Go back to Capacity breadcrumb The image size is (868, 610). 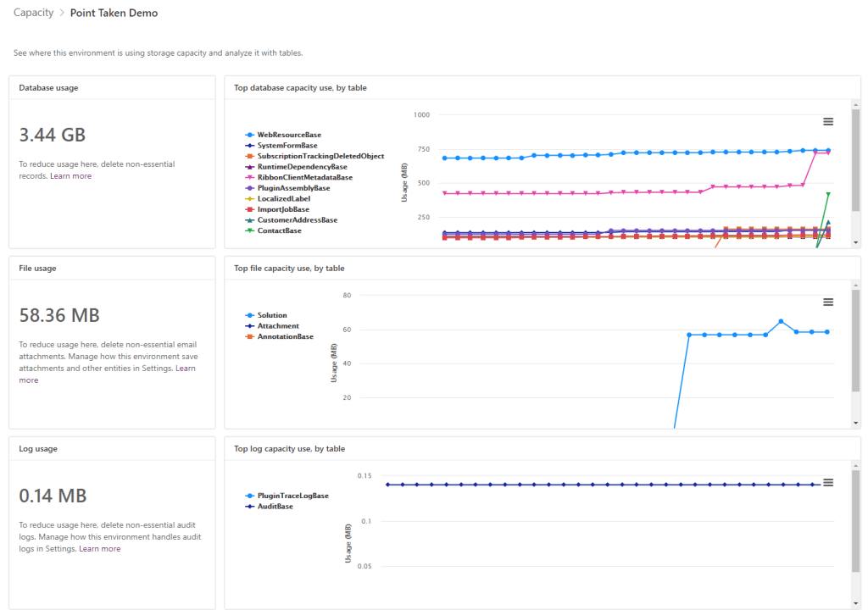(x=33, y=13)
